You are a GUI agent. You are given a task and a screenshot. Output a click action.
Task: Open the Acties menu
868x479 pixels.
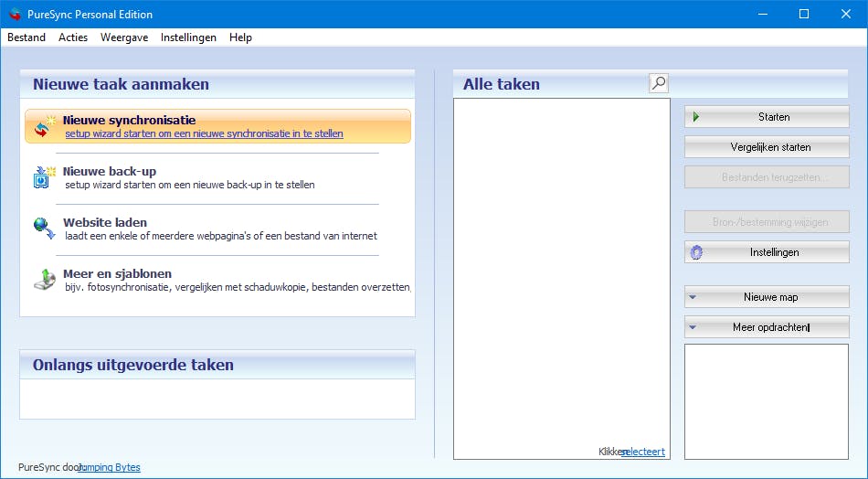(x=73, y=37)
